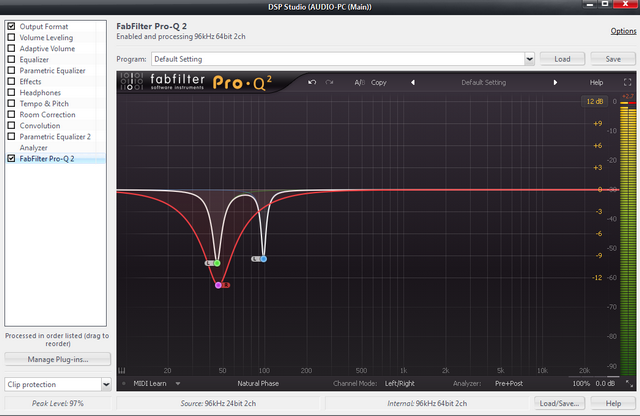Select the green EQ band node

point(217,263)
